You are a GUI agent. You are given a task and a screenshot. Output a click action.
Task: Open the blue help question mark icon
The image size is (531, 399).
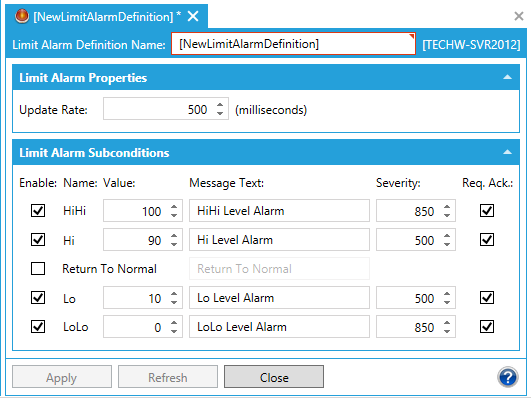(x=508, y=377)
